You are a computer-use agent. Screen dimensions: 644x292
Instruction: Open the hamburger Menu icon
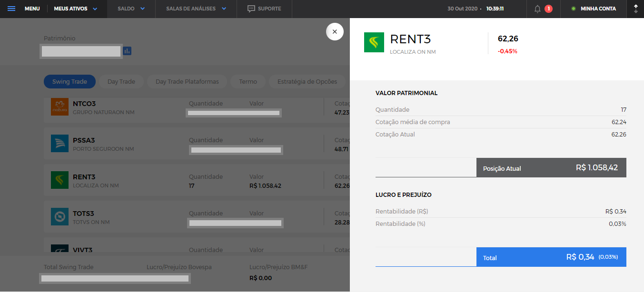point(11,9)
